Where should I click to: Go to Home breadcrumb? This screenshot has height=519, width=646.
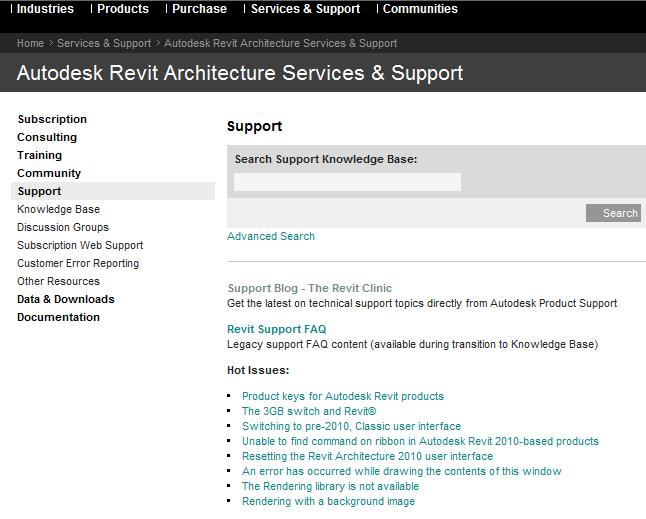(x=30, y=43)
